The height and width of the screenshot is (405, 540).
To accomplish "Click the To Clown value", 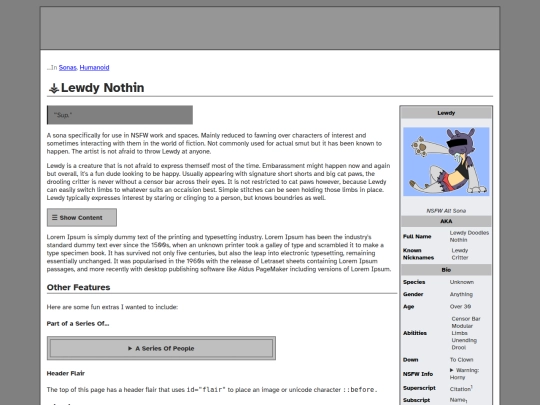I will click(461, 360).
